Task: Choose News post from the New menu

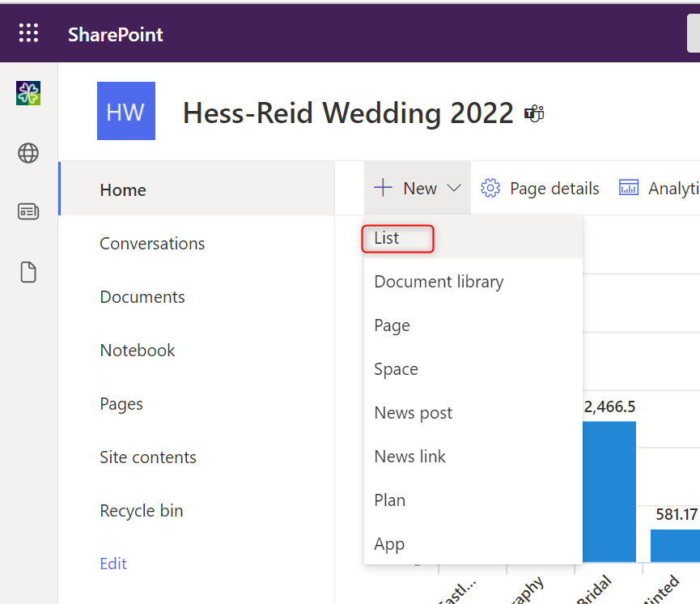Action: click(x=473, y=413)
